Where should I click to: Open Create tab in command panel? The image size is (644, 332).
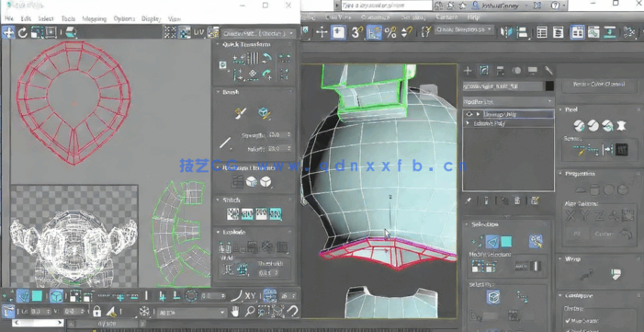[468, 71]
